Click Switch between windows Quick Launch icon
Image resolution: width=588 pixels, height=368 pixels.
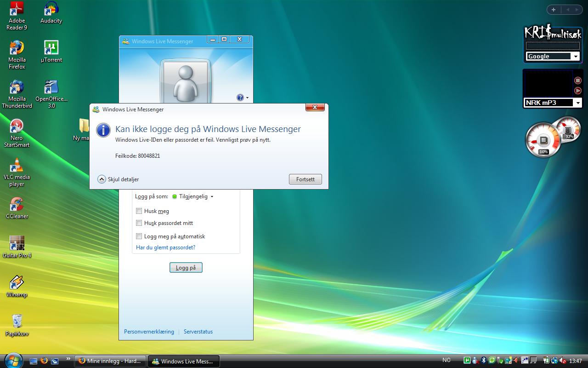(55, 361)
